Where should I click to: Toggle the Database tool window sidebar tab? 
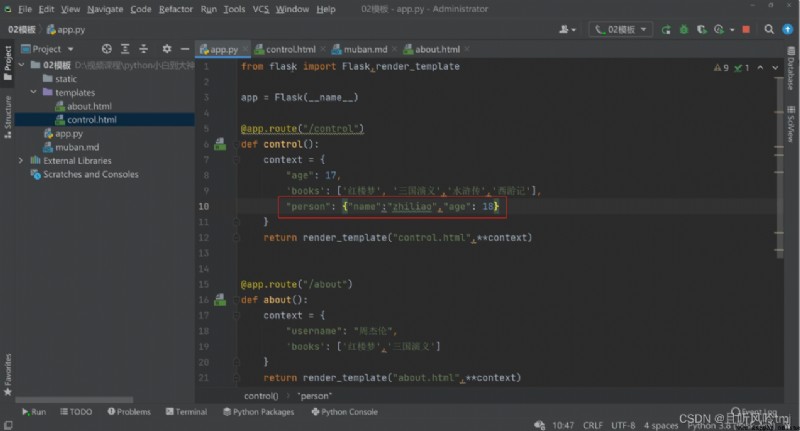click(x=791, y=68)
